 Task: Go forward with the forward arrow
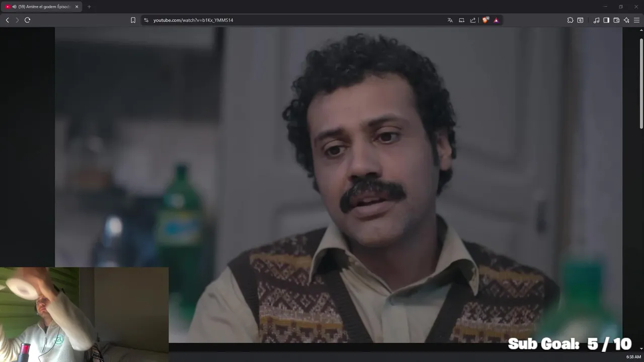tap(17, 20)
